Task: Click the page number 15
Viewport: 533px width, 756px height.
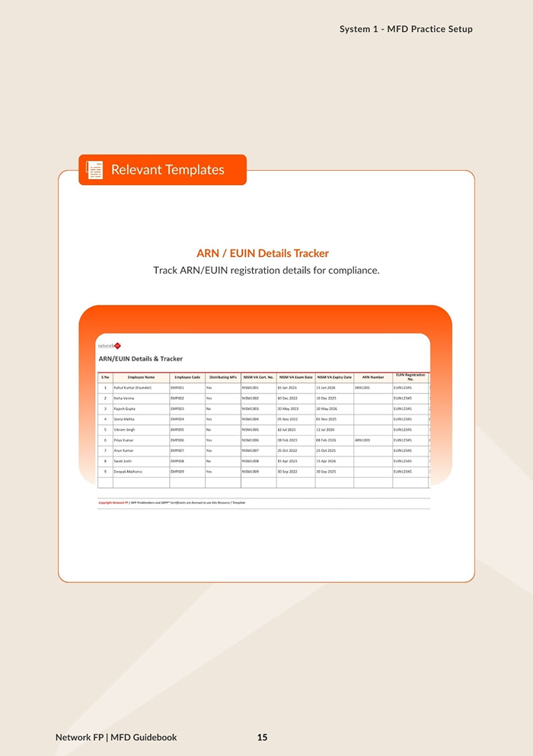Action: tap(262, 737)
